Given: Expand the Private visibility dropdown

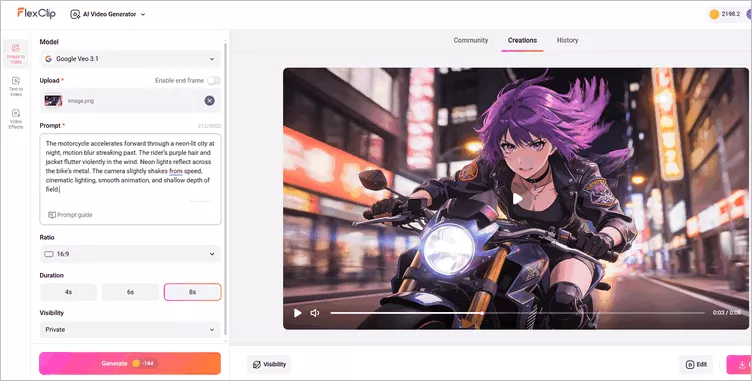Looking at the screenshot, I should click(130, 330).
